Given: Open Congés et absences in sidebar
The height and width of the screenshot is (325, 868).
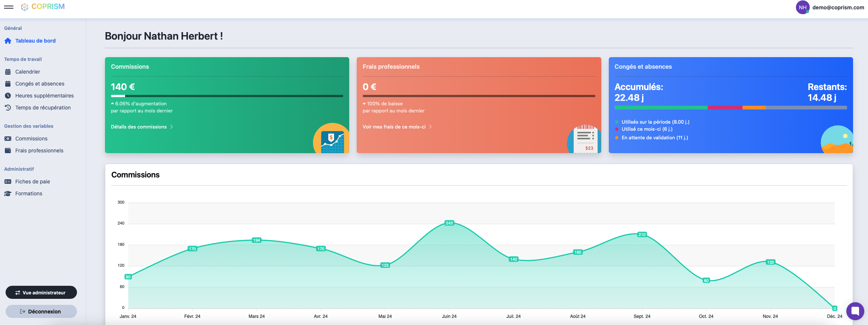Looking at the screenshot, I should 40,84.
